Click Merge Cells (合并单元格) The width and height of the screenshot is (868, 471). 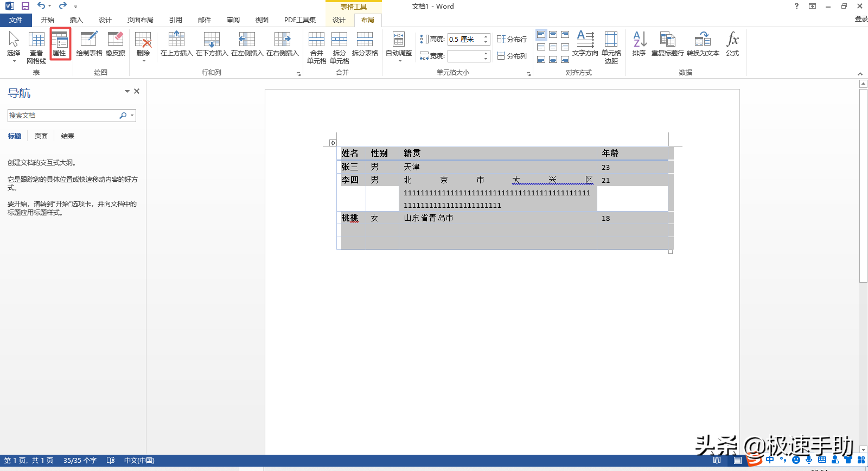click(317, 48)
